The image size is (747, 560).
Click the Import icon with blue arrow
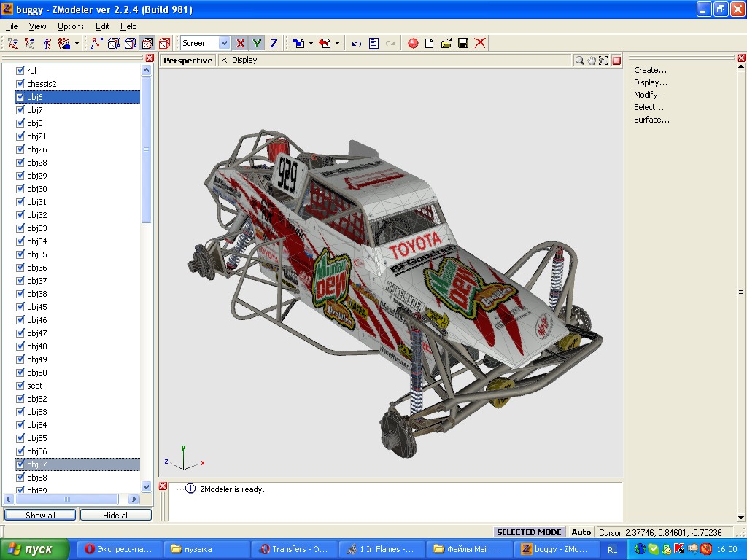pyautogui.click(x=298, y=43)
